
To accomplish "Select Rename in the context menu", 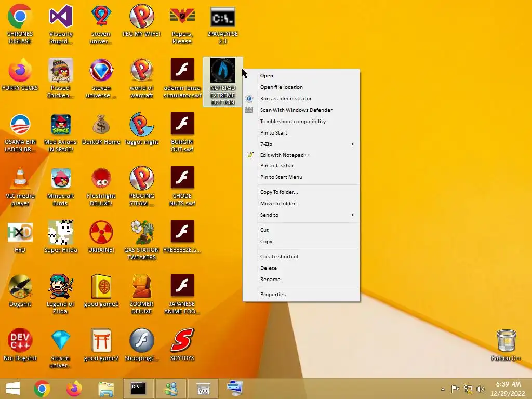I will (x=301, y=280).
